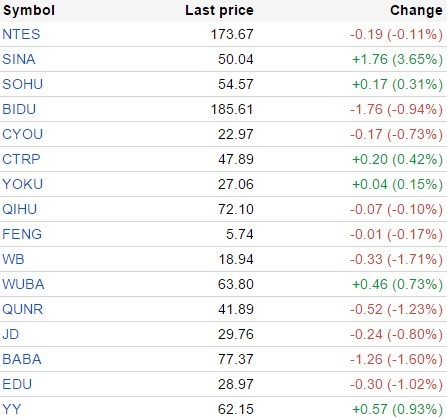The height and width of the screenshot is (418, 447).
Task: Click the Symbol column header
Action: coord(29,10)
